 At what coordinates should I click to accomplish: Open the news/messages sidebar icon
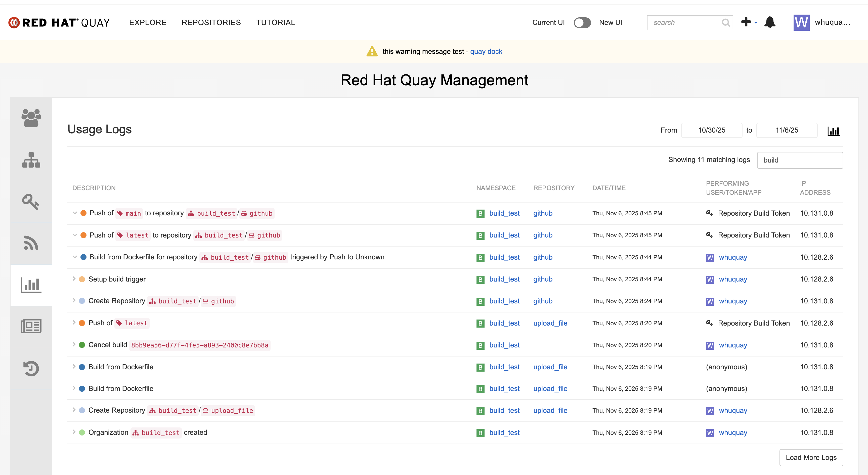(x=31, y=326)
